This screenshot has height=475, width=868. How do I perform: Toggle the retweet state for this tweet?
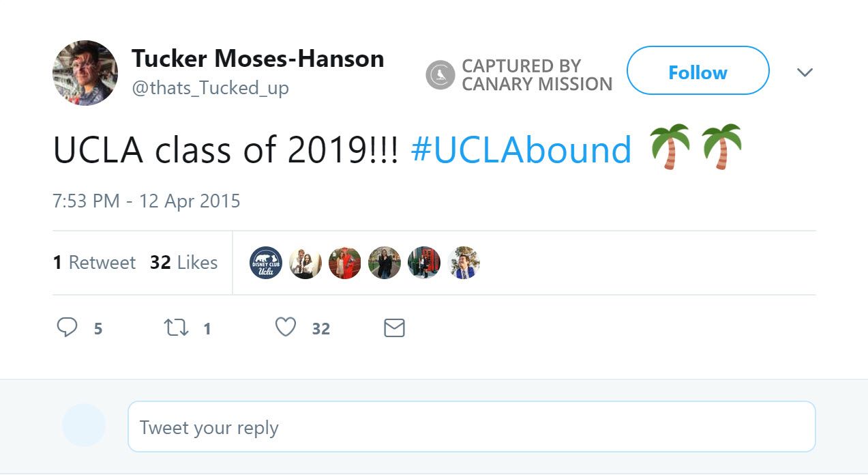click(x=177, y=328)
